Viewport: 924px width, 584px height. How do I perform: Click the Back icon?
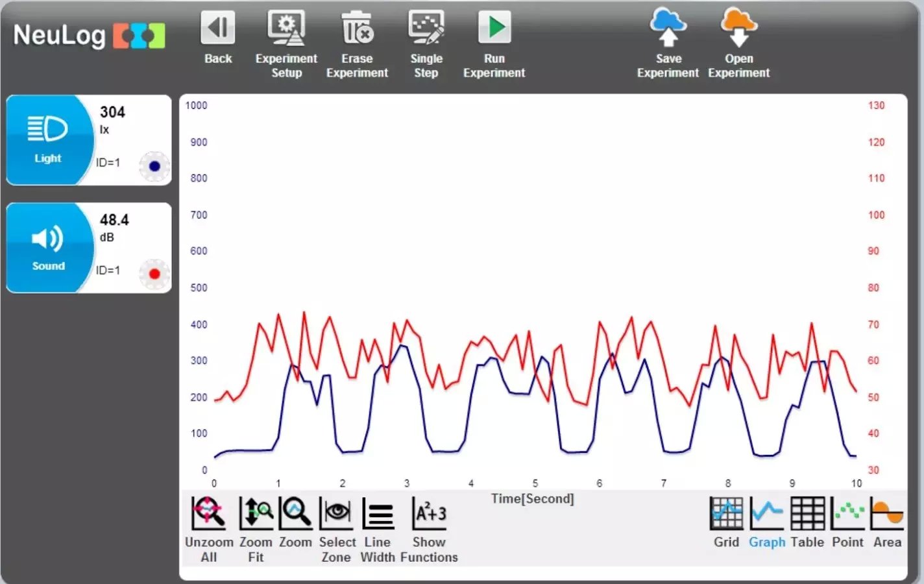coord(217,29)
